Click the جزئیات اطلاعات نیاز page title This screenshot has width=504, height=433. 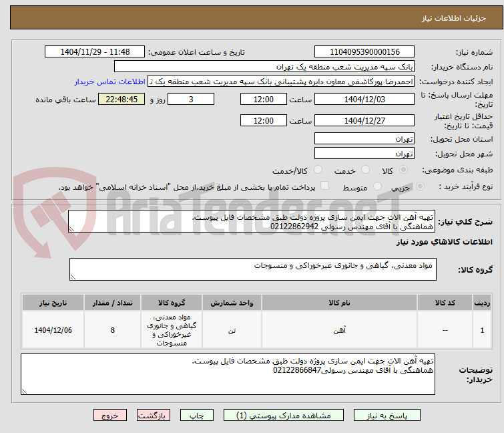pyautogui.click(x=454, y=18)
